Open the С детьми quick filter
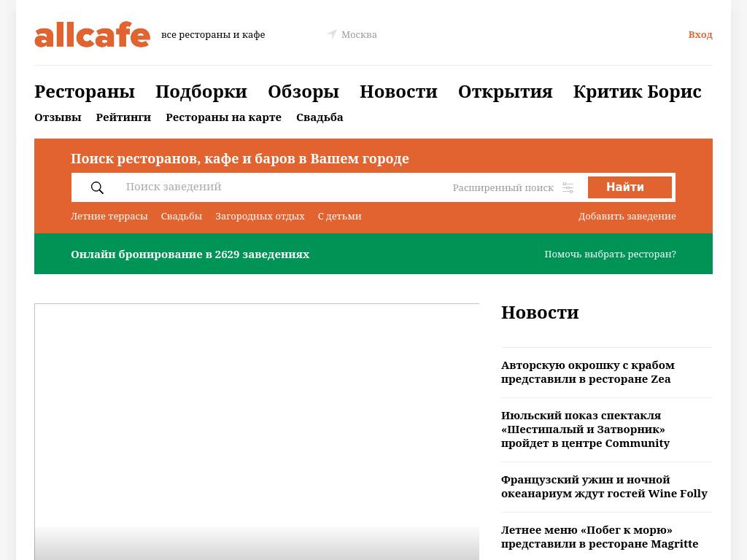Viewport: 747px width, 560px height. 340,216
